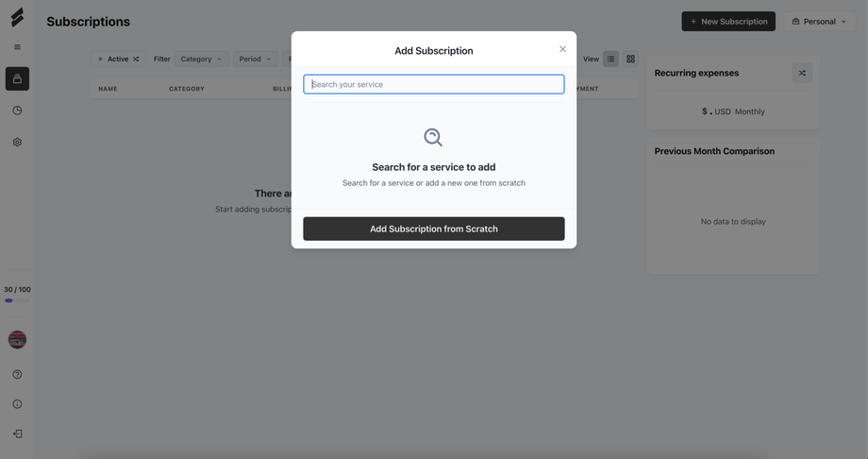Click the New Subscription button
Image resolution: width=868 pixels, height=459 pixels.
click(x=728, y=22)
